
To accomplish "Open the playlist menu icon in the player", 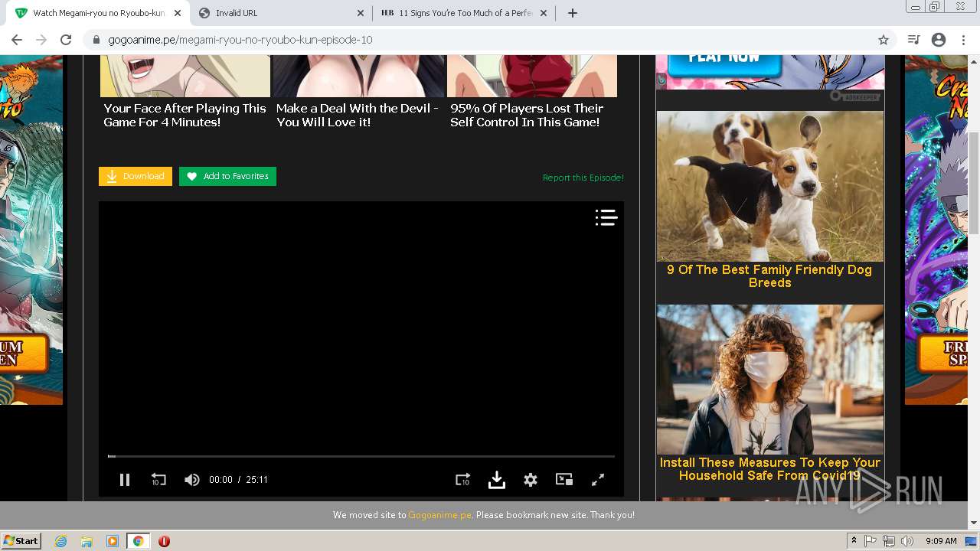I will [606, 218].
